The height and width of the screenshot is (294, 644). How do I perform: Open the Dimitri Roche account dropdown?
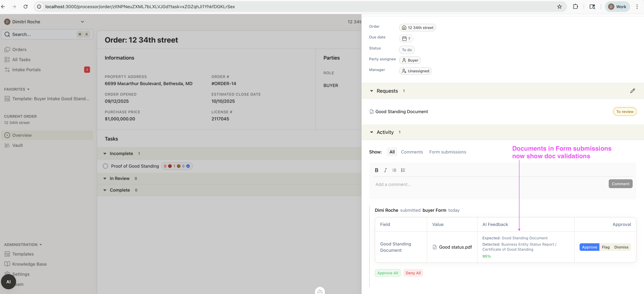pyautogui.click(x=82, y=22)
